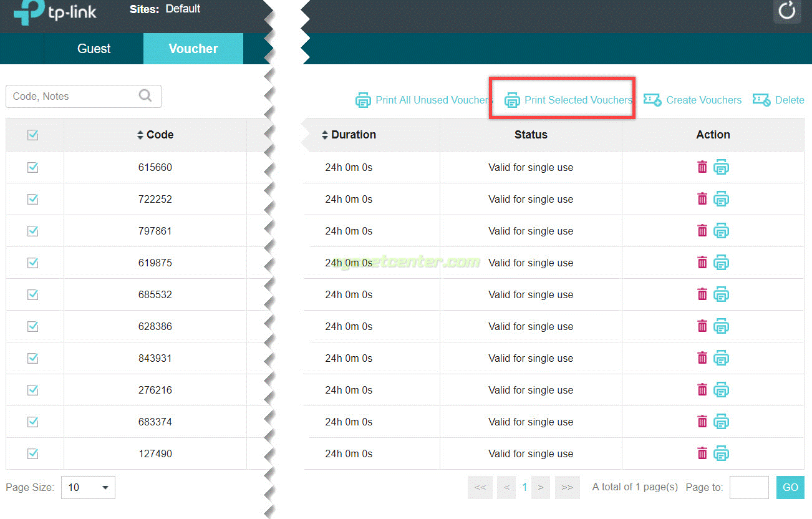The width and height of the screenshot is (812, 519).
Task: Print voucher 683374 with printer icon
Action: 721,422
